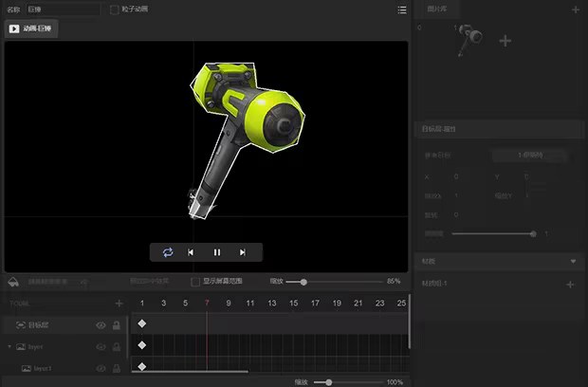Toggle visibility of the 目标层 layer
588x387 pixels.
(101, 325)
